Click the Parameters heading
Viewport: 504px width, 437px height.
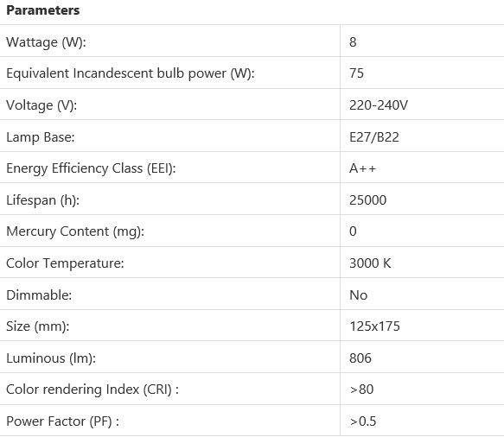(x=42, y=10)
